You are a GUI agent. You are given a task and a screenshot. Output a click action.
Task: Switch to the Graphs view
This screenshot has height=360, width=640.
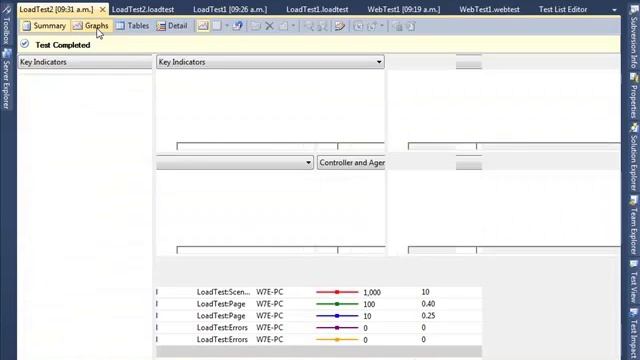point(91,26)
